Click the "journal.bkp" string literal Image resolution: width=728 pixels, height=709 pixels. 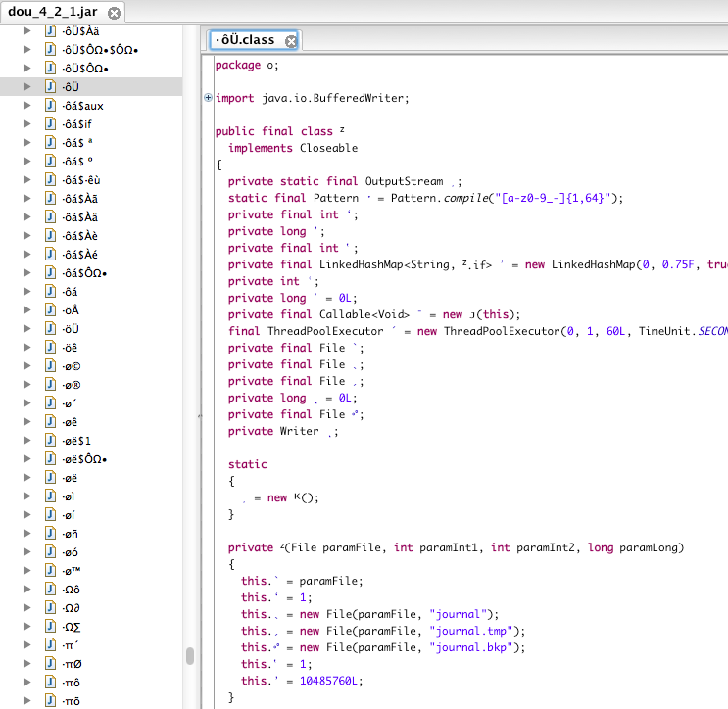[470, 647]
